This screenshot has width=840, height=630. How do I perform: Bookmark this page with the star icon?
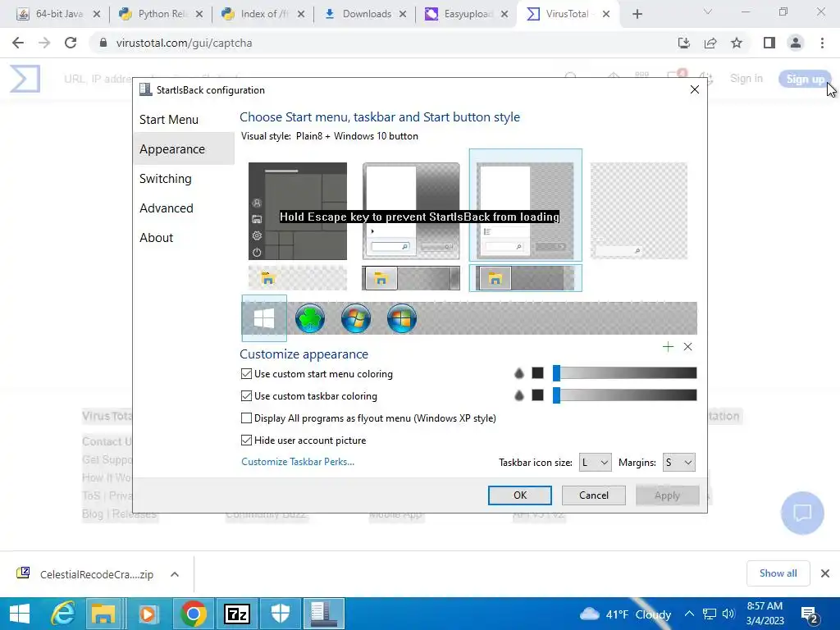pos(737,43)
